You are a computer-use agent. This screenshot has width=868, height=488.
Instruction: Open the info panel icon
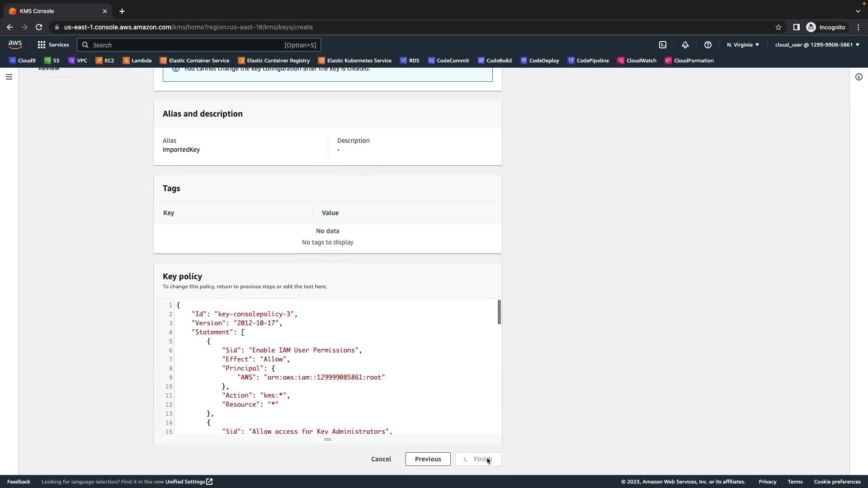pos(859,77)
